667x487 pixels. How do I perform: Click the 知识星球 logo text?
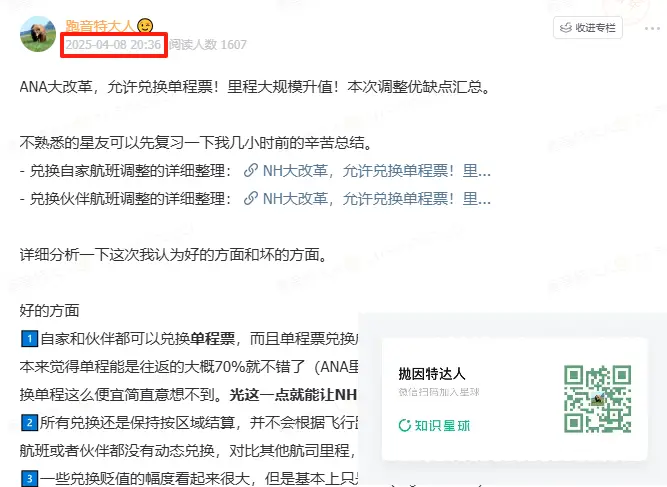pos(442,425)
